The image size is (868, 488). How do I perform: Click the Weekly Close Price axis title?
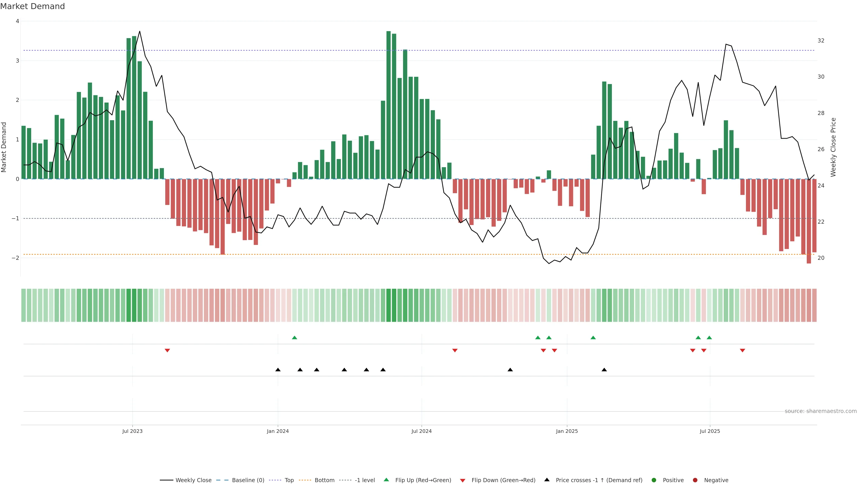click(x=833, y=147)
